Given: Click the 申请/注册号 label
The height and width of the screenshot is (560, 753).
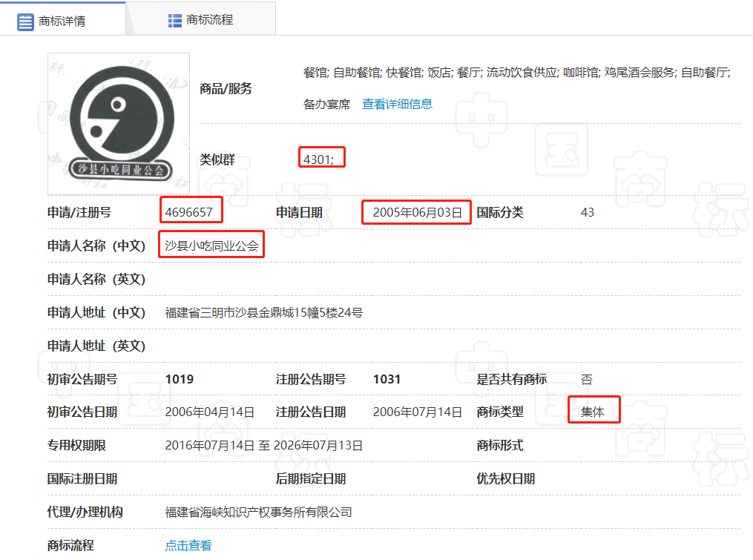Looking at the screenshot, I should tap(79, 212).
